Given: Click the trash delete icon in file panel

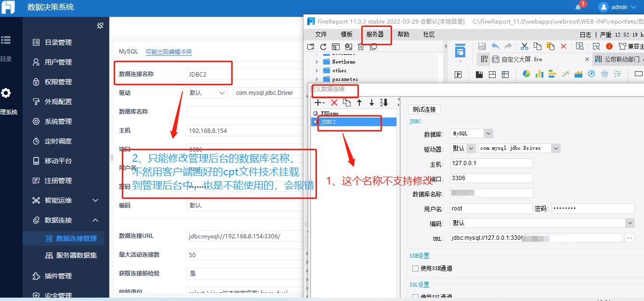Looking at the screenshot, I should [360, 47].
